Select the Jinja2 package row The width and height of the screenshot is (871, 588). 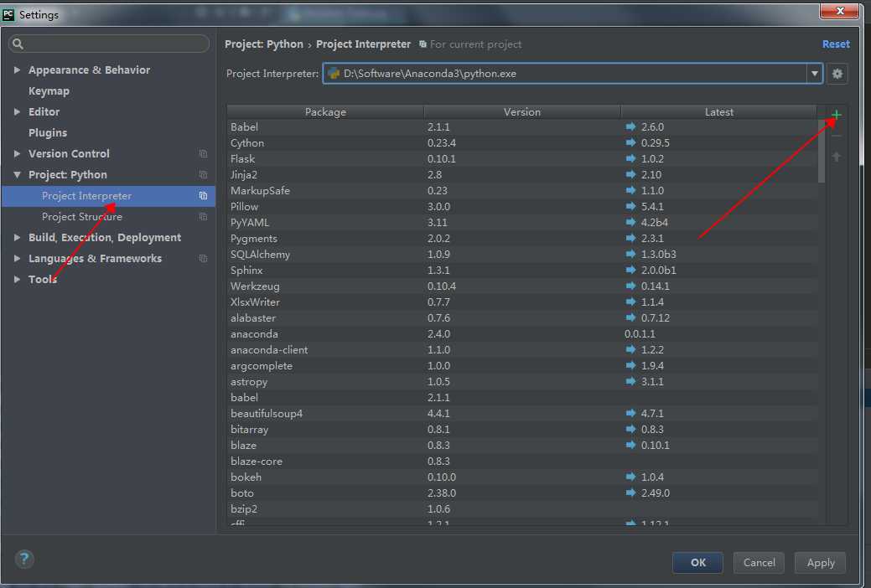(x=522, y=175)
